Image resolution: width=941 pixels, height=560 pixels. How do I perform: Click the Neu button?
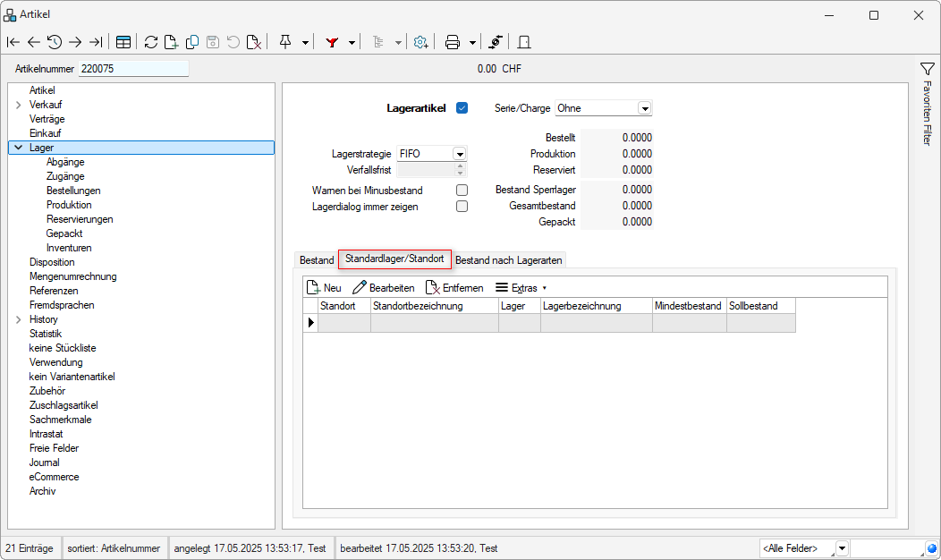(324, 288)
